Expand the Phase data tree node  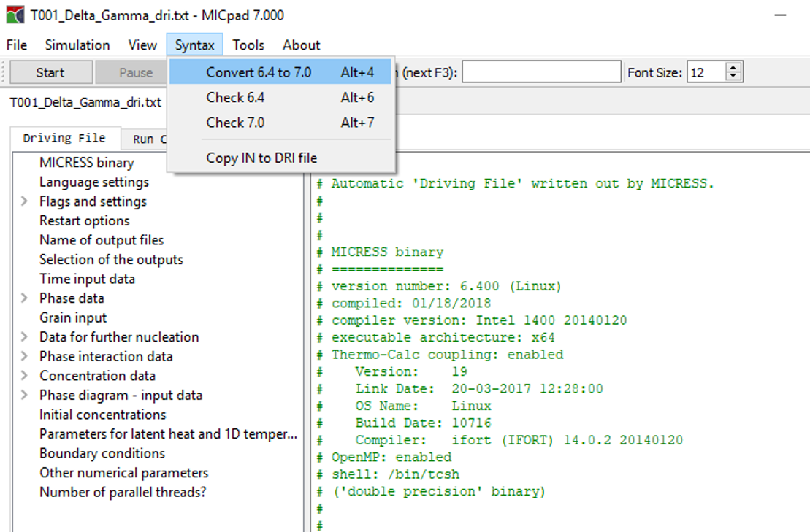point(25,298)
